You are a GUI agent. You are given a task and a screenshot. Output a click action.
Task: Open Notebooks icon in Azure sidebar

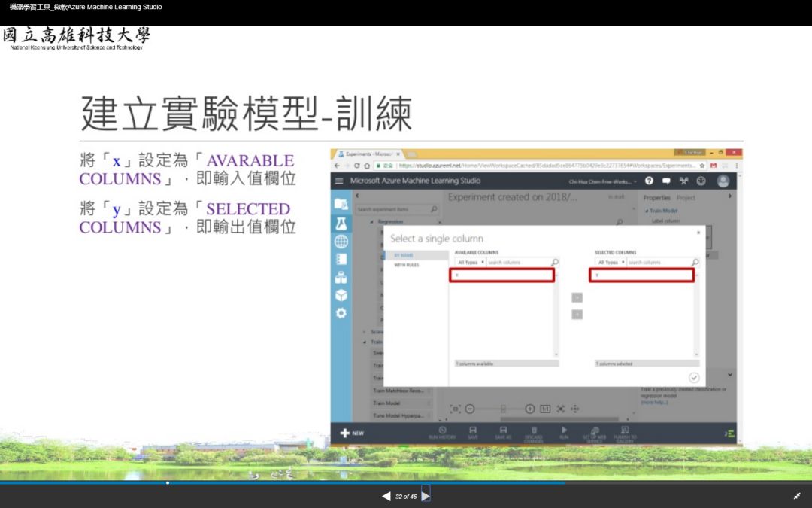pos(341,259)
